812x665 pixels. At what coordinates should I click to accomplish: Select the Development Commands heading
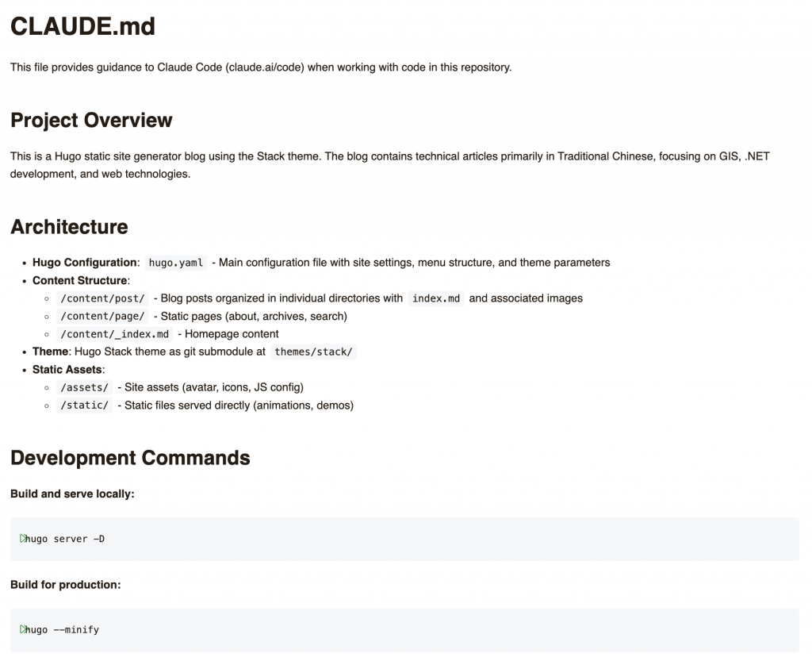point(130,458)
